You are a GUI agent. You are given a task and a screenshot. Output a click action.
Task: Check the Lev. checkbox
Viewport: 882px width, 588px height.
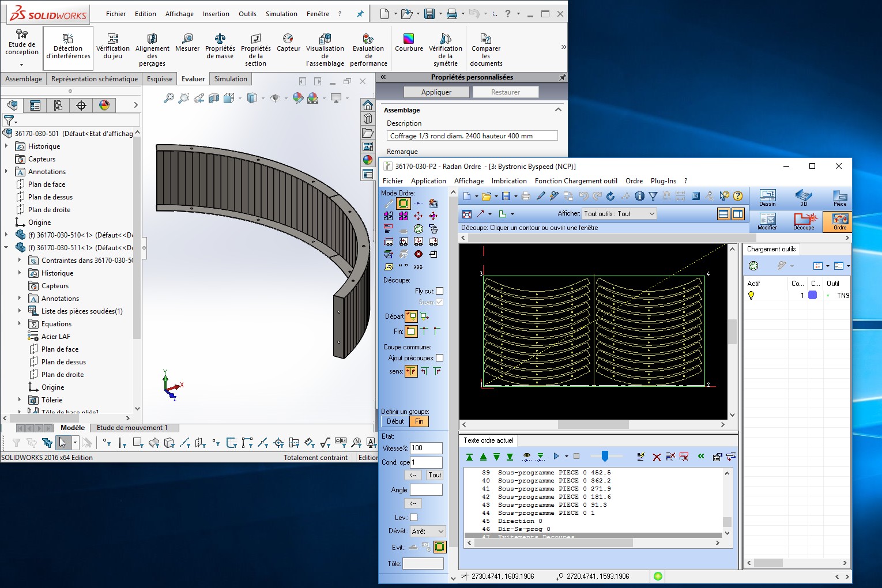[413, 518]
